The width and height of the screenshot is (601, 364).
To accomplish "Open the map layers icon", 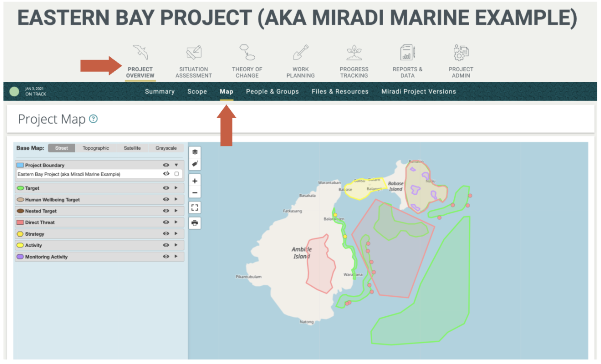I will tap(195, 151).
